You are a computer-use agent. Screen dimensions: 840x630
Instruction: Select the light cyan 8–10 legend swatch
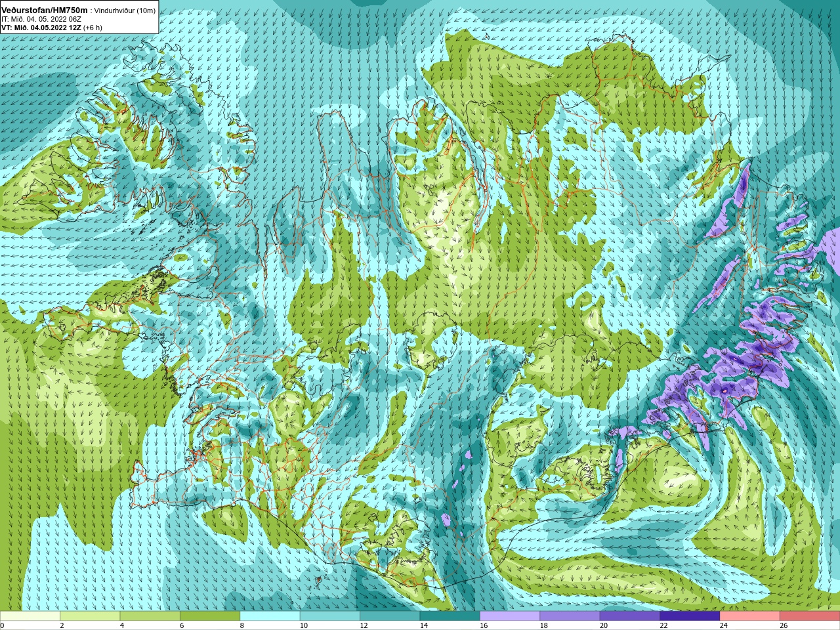click(270, 616)
